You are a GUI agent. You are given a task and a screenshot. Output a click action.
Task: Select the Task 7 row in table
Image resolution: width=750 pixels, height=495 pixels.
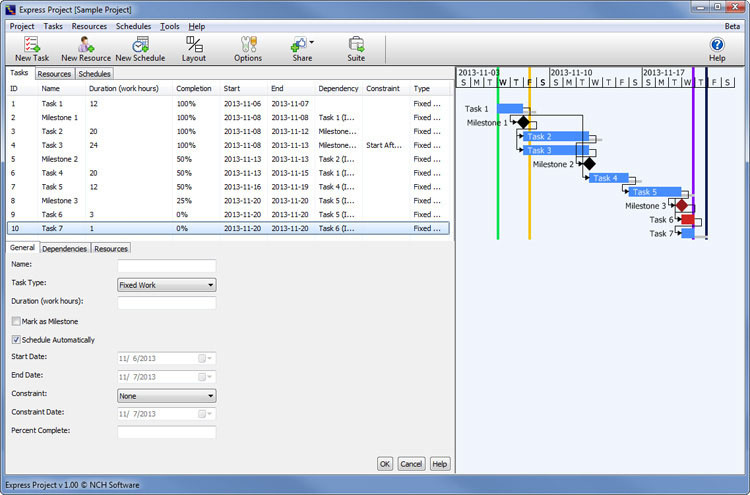pos(228,229)
